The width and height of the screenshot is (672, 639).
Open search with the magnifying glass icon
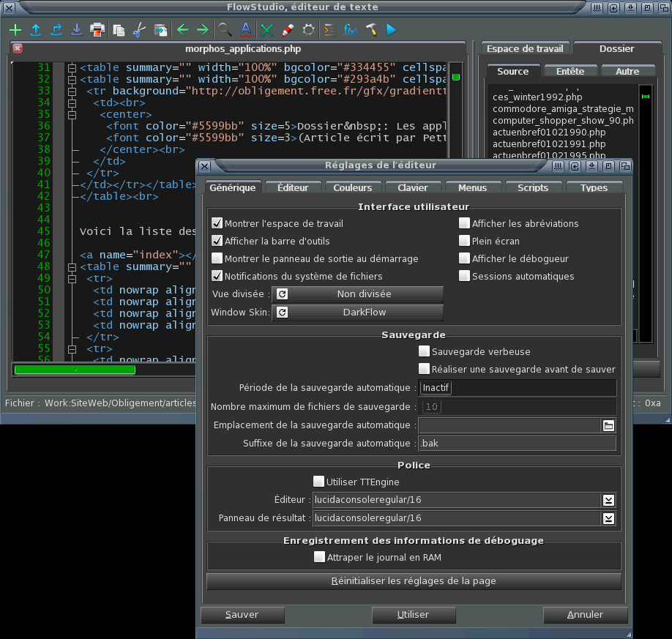pyautogui.click(x=225, y=30)
